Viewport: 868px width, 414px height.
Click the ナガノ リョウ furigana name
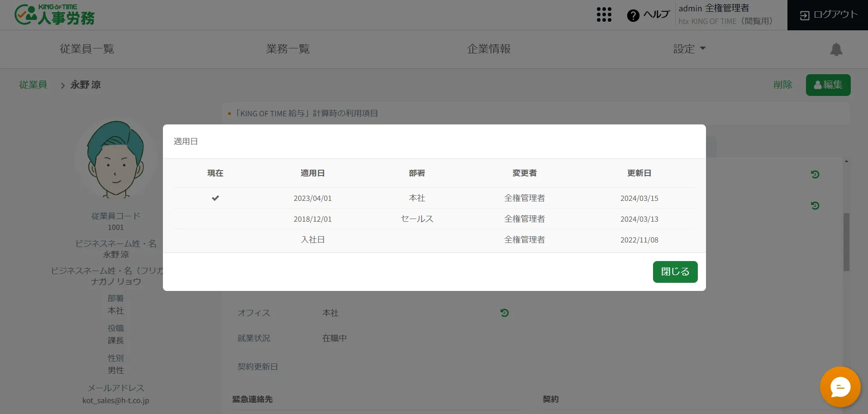pyautogui.click(x=116, y=281)
